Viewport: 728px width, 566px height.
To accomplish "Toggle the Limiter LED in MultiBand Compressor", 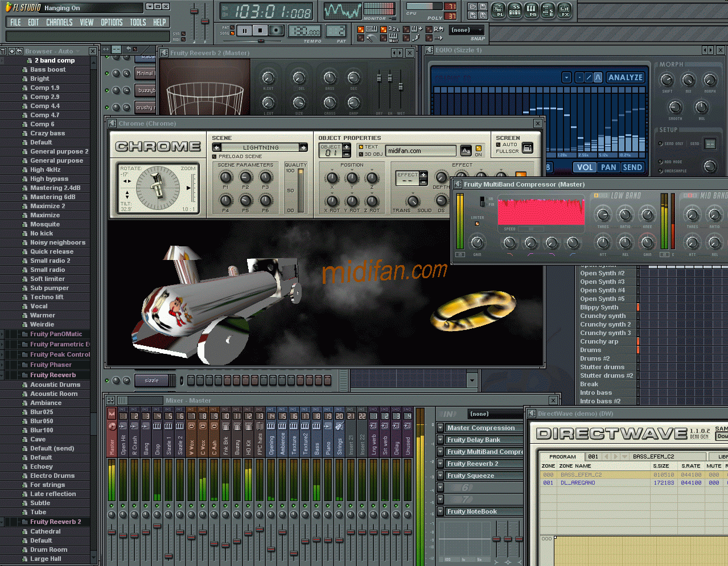I will pyautogui.click(x=477, y=224).
